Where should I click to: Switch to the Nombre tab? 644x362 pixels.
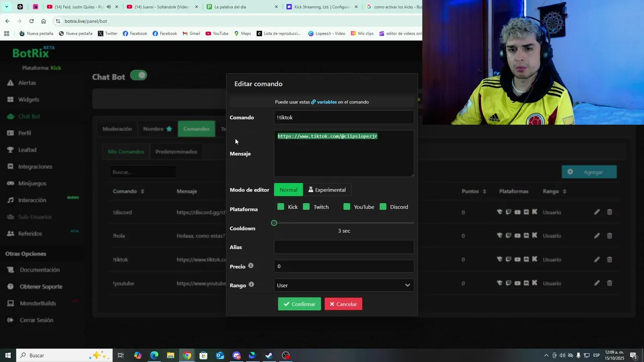[x=157, y=129]
